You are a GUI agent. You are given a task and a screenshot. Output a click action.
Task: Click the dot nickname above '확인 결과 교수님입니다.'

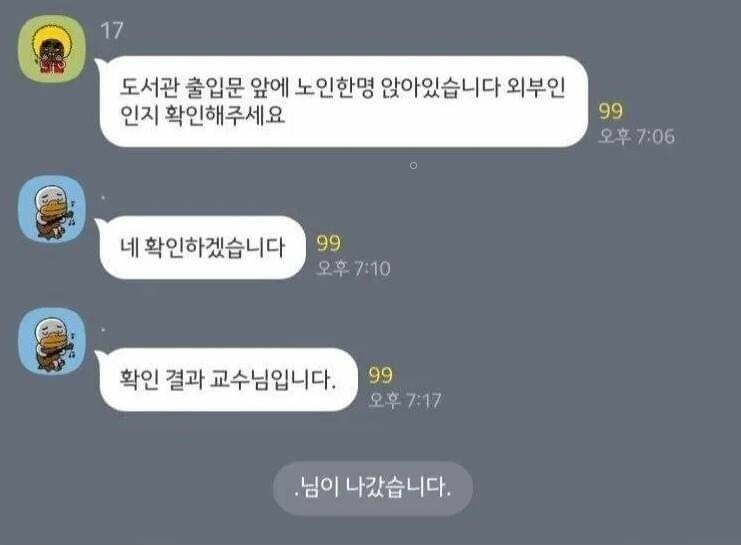pos(103,329)
